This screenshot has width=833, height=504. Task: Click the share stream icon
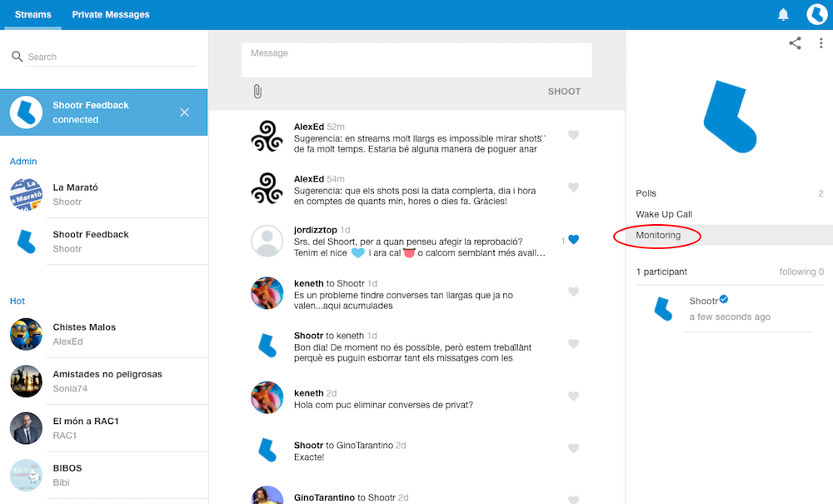(x=795, y=43)
